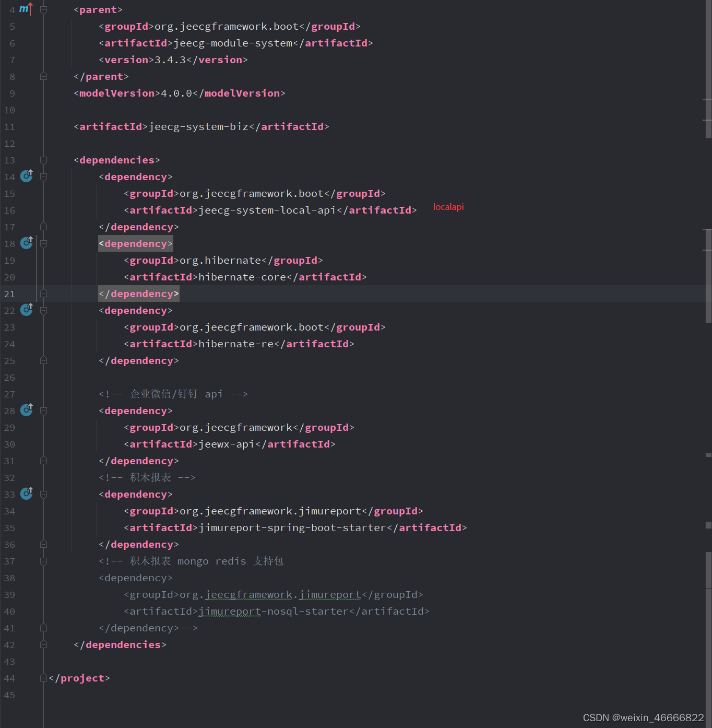Click the fold end marker on line 17
Viewport: 712px width, 728px height.
[x=44, y=227]
